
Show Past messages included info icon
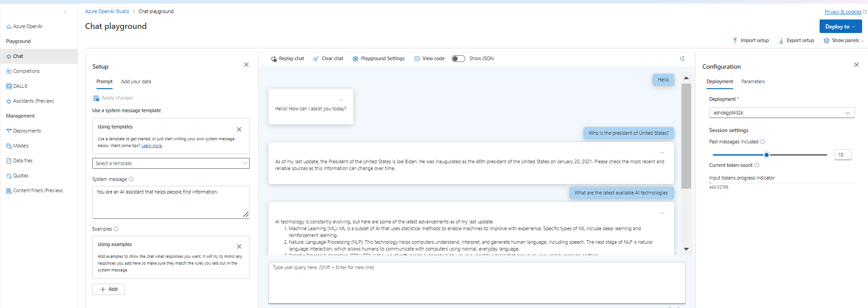tap(763, 142)
